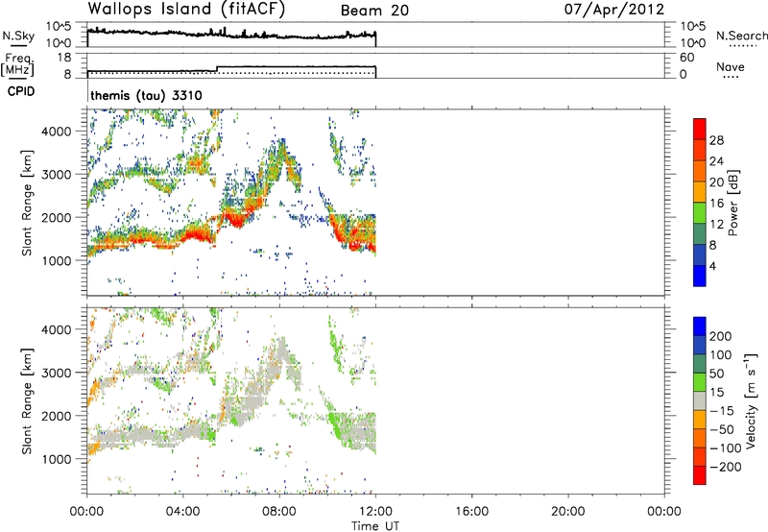Click '3000' tick on velocity panel range axis
Screen dimensions: 768x532
57,373
